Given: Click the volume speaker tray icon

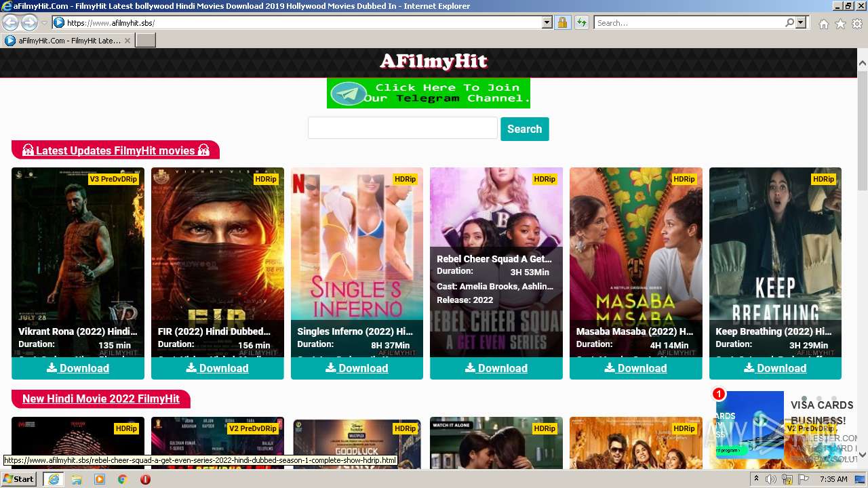Looking at the screenshot, I should pyautogui.click(x=771, y=479).
